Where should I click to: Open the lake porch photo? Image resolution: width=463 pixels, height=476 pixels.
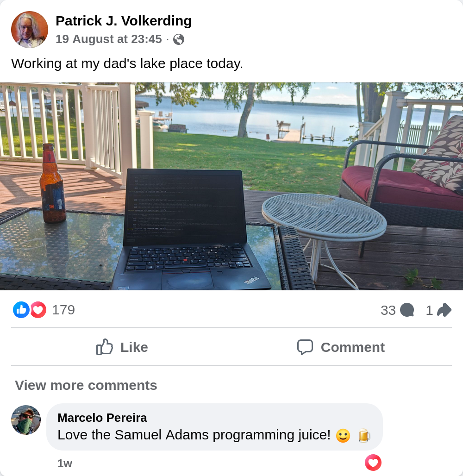pos(231,186)
